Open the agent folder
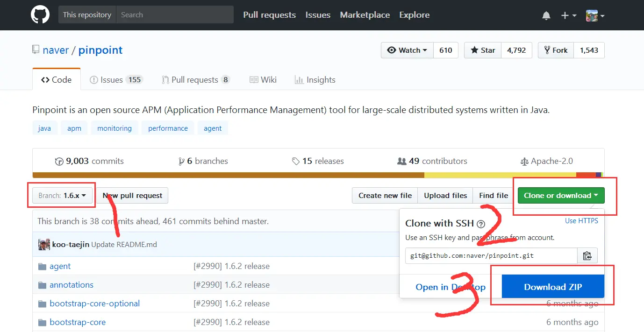Screen dimensions: 644x332 pos(60,266)
